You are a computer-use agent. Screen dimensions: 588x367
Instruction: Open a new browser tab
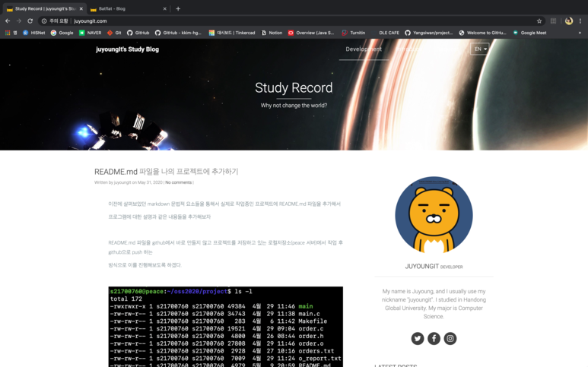178,8
